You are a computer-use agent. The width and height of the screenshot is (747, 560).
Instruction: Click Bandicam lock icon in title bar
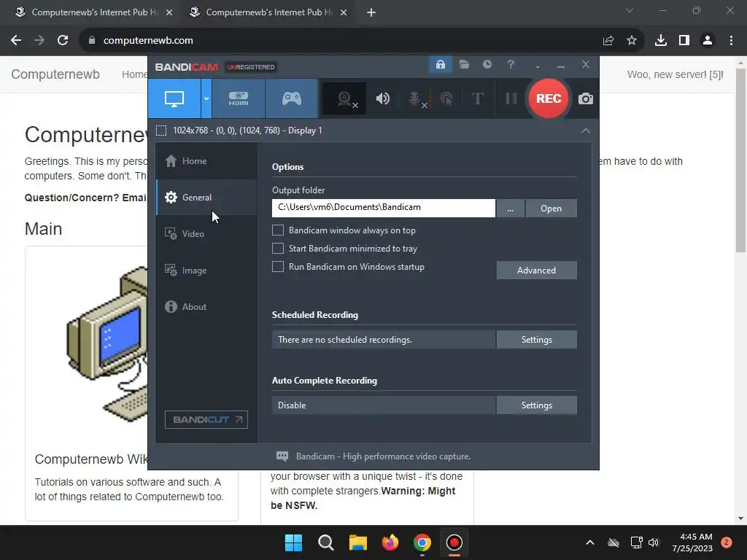tap(441, 65)
